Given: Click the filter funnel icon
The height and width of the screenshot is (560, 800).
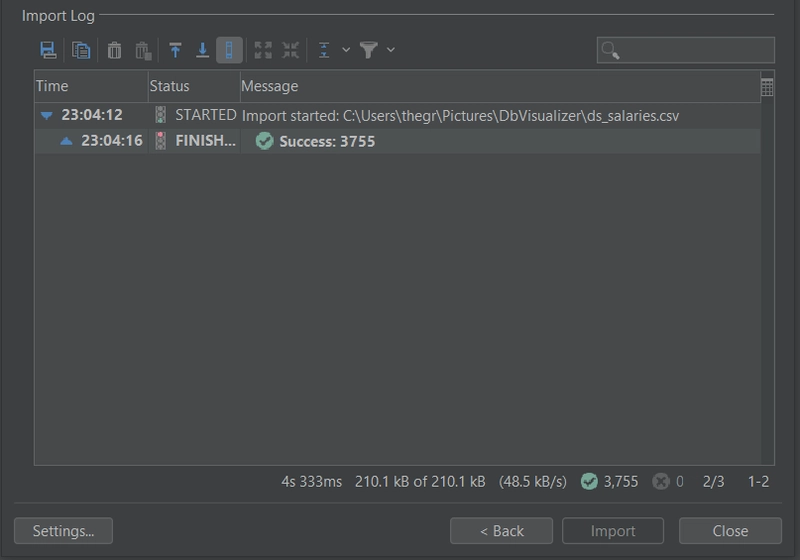Looking at the screenshot, I should [x=368, y=50].
